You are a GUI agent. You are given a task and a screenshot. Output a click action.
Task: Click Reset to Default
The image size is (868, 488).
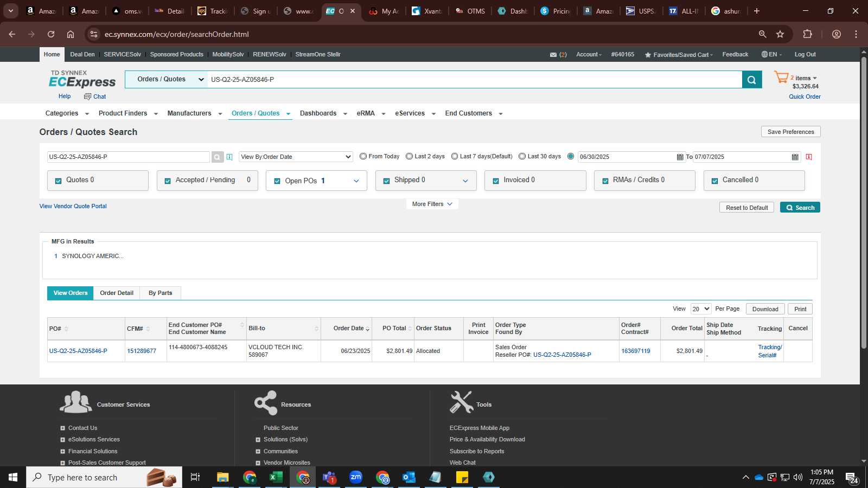(747, 208)
